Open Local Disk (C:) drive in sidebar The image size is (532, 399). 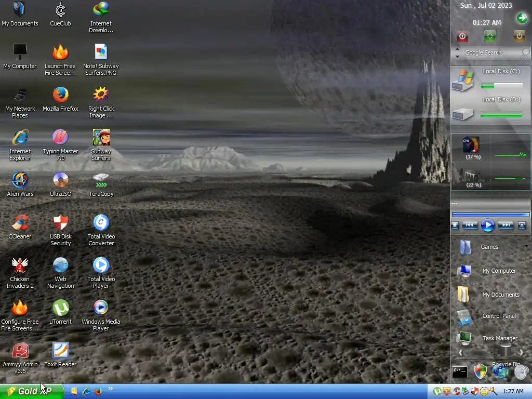462,80
